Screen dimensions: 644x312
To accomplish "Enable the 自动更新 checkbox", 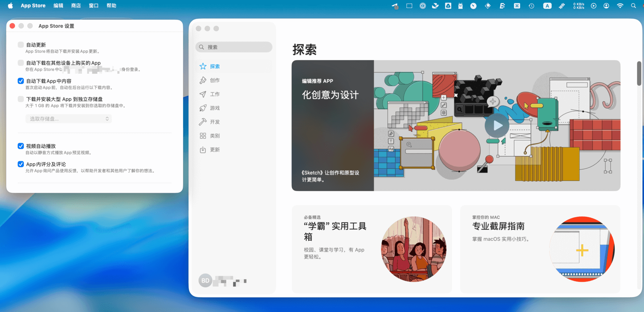I will (21, 45).
